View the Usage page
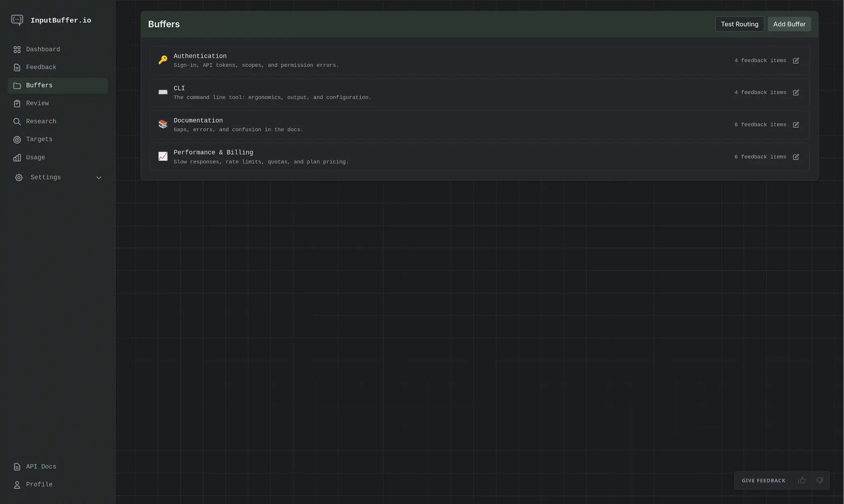This screenshot has width=844, height=504. pyautogui.click(x=58, y=158)
